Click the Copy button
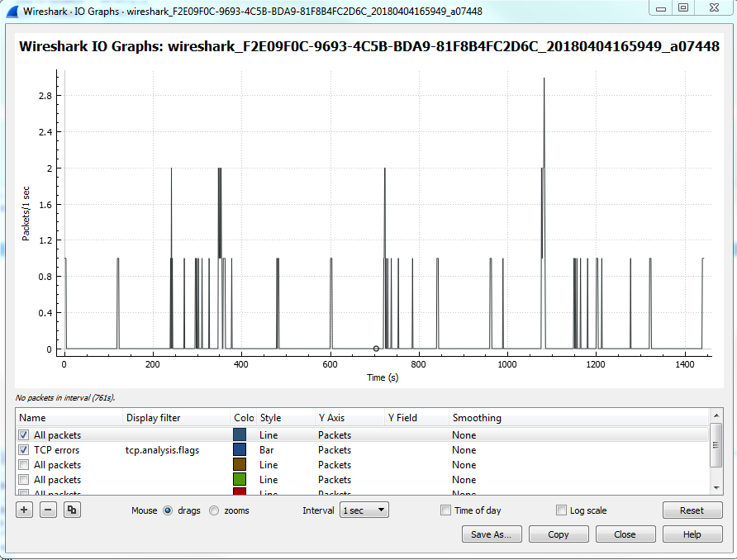This screenshot has width=737, height=560. 559,534
